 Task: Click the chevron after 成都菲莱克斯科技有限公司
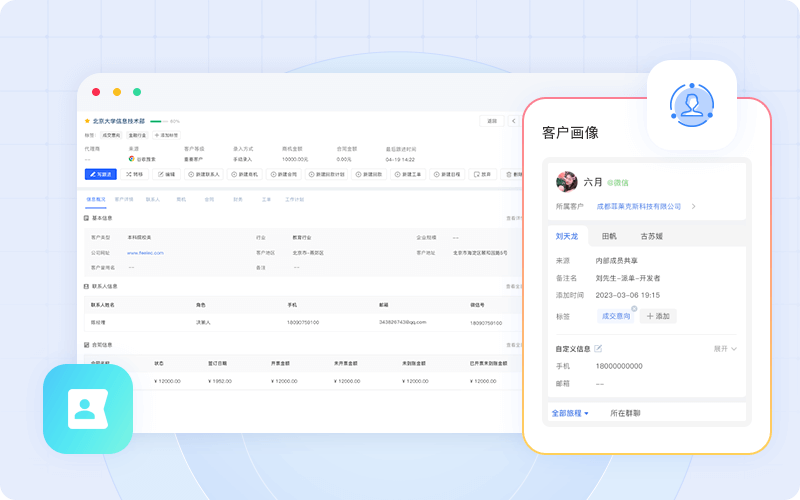coord(694,206)
